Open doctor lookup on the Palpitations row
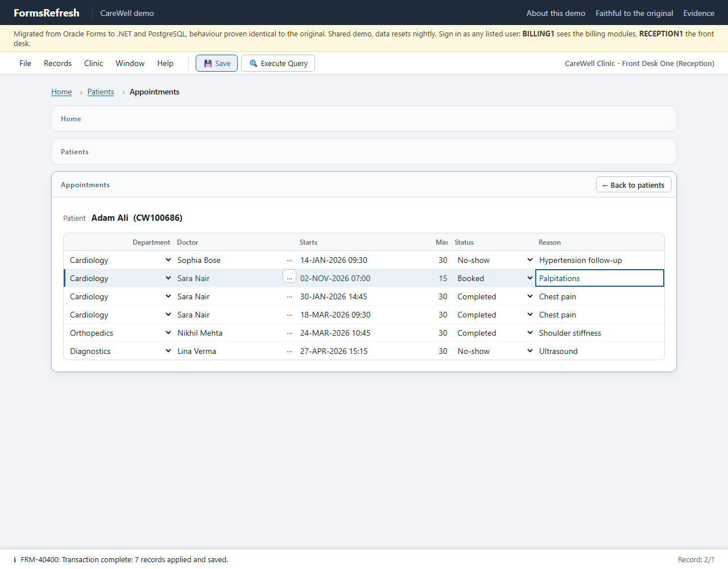This screenshot has height=569, width=728. tap(289, 277)
